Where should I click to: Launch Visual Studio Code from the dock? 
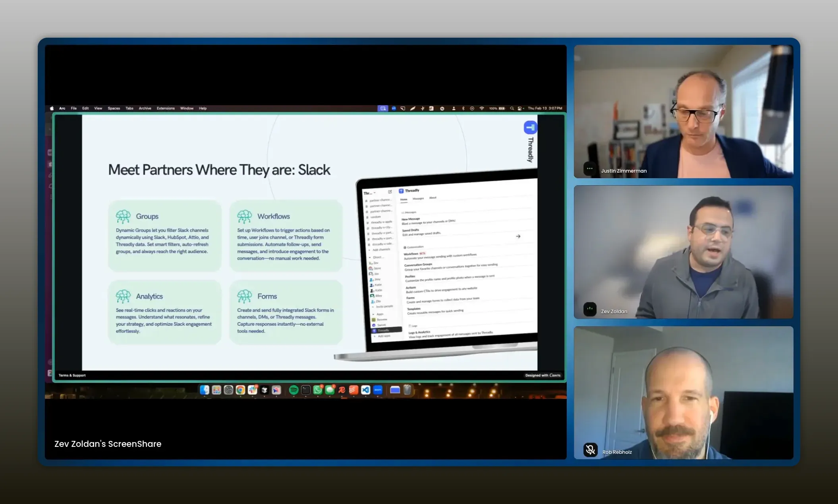pyautogui.click(x=366, y=390)
